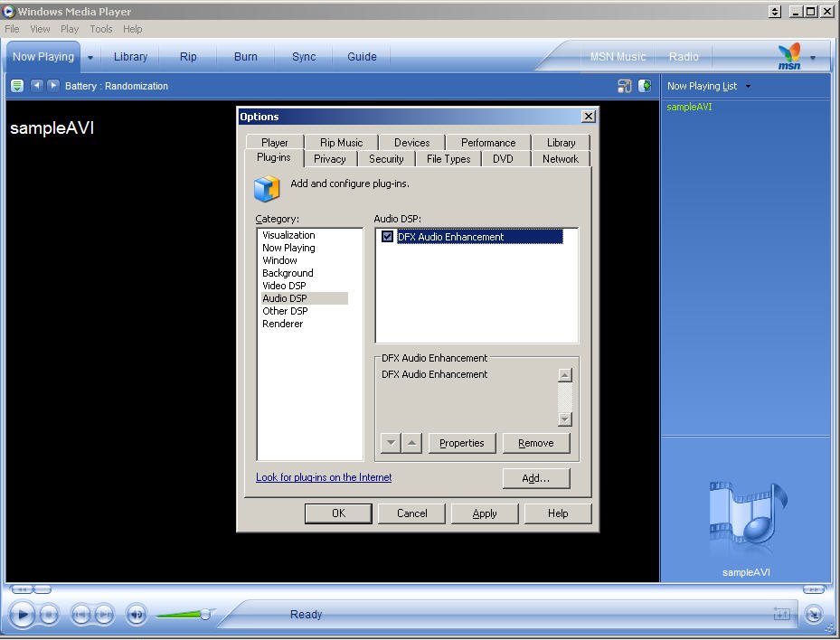This screenshot has width=840, height=640.
Task: Select previous visualization arrow
Action: point(36,85)
